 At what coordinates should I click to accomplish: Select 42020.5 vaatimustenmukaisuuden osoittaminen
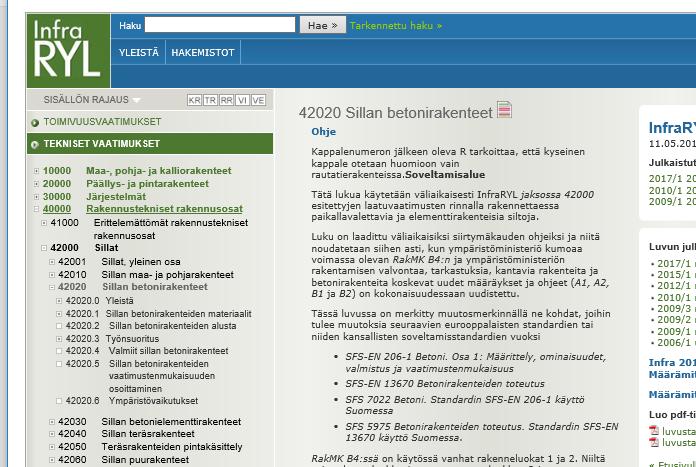coord(162,376)
